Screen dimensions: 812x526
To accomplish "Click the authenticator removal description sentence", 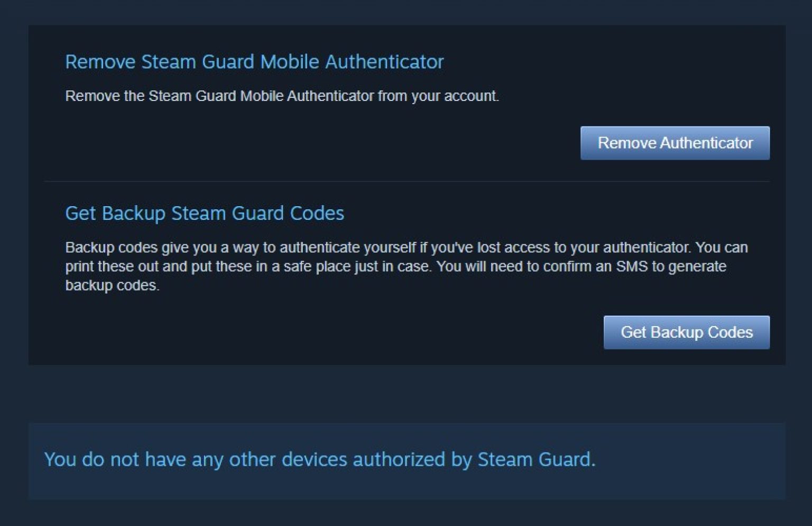I will [283, 96].
